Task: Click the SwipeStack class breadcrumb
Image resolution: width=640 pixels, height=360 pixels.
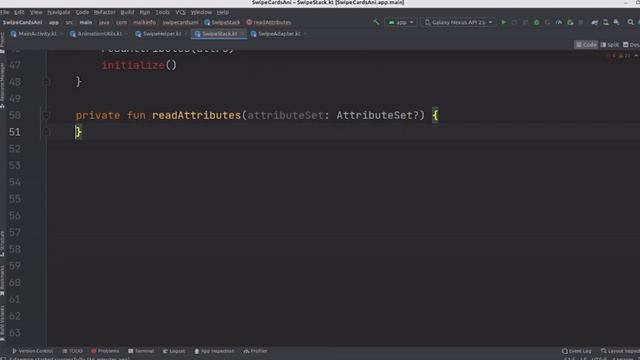Action: coord(222,22)
